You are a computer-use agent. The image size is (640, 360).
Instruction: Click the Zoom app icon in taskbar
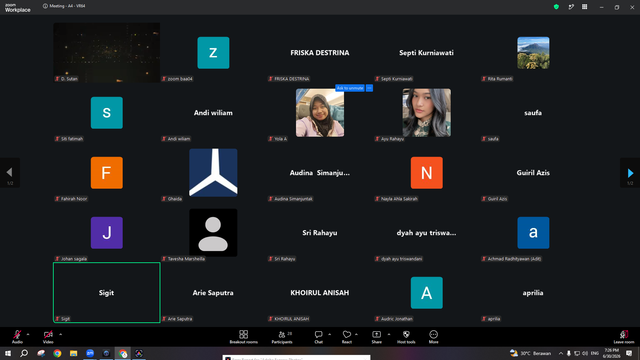point(90,353)
